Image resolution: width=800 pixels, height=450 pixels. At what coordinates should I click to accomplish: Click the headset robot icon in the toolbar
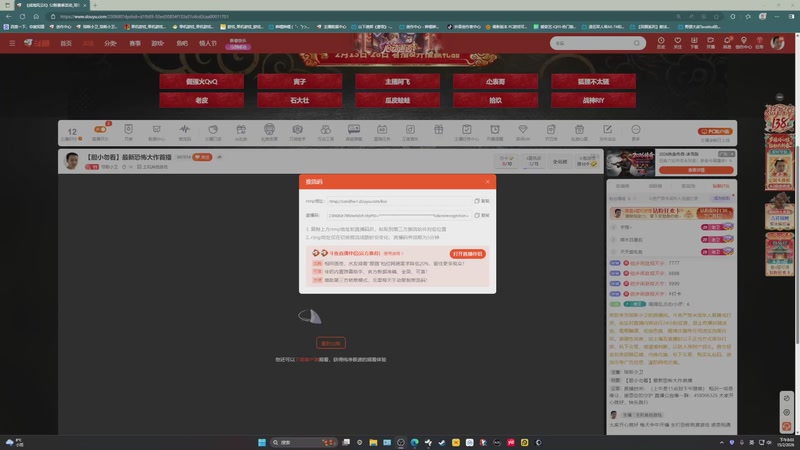click(269, 130)
